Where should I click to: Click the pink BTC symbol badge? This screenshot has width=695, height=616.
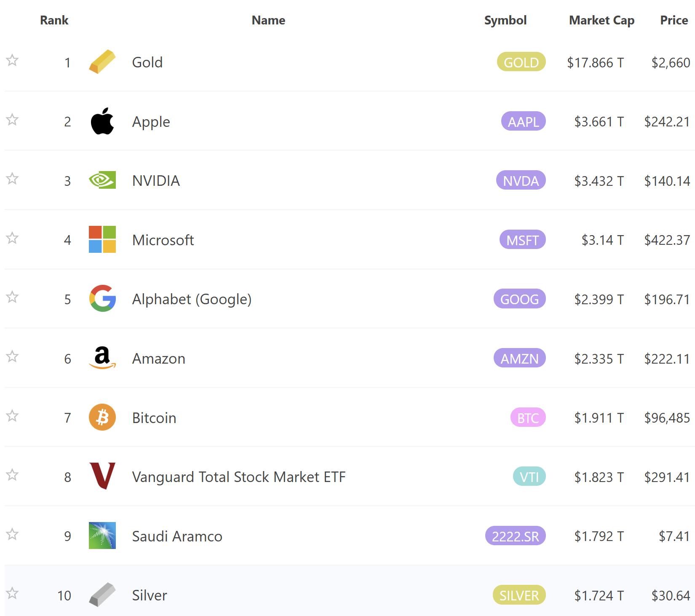pyautogui.click(x=528, y=418)
